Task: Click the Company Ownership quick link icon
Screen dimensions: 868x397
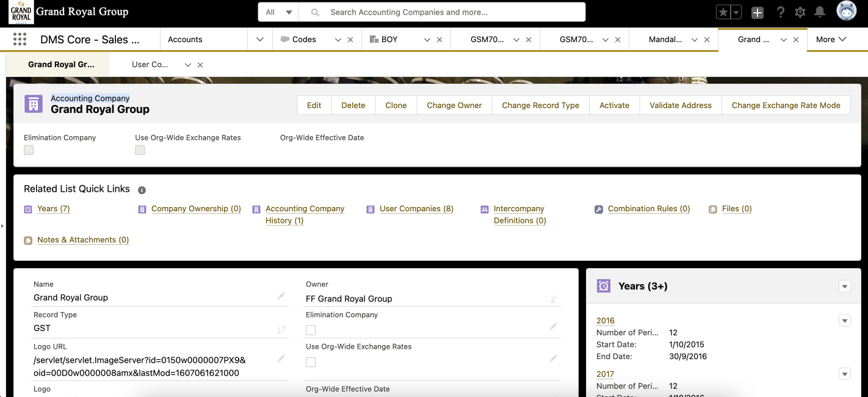Action: point(142,209)
